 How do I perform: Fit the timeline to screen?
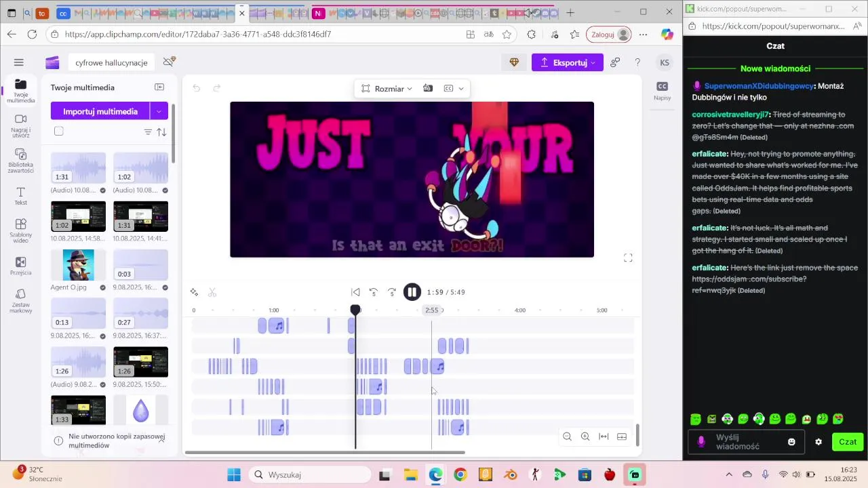[x=604, y=436]
